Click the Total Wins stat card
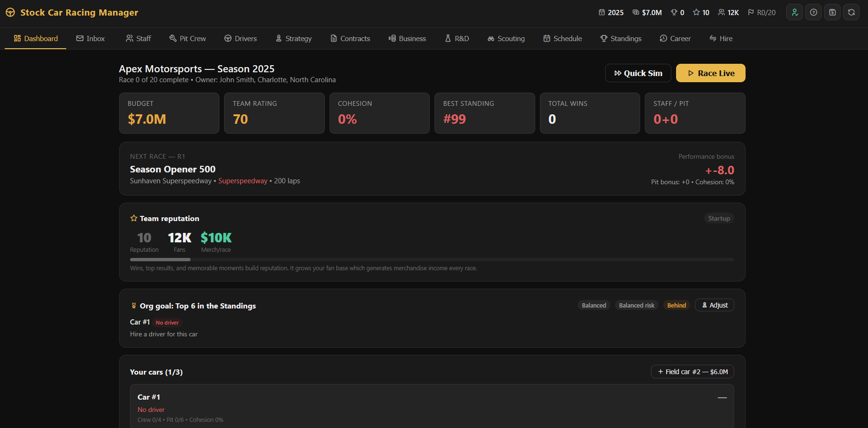The image size is (868, 428). pos(590,113)
